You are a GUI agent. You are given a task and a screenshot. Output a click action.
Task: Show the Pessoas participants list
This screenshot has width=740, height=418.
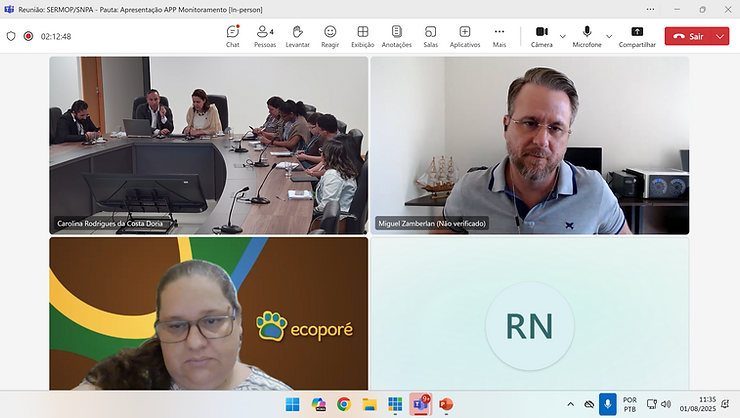tap(265, 36)
